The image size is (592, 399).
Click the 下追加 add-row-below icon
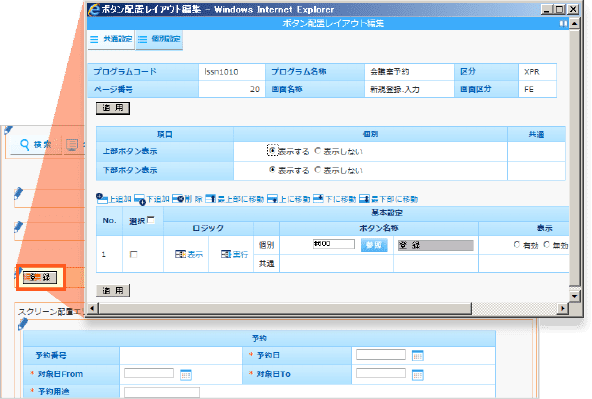(x=140, y=199)
